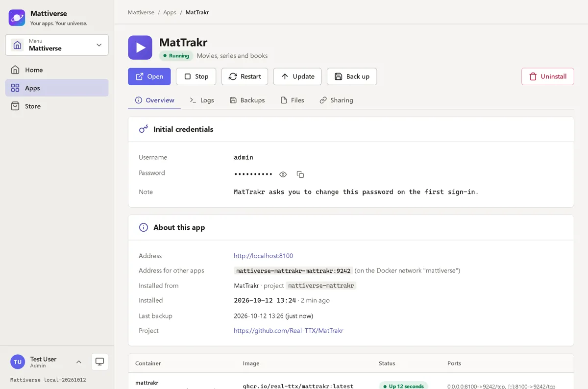Click the password change note text
588x389 pixels.
coord(356,192)
